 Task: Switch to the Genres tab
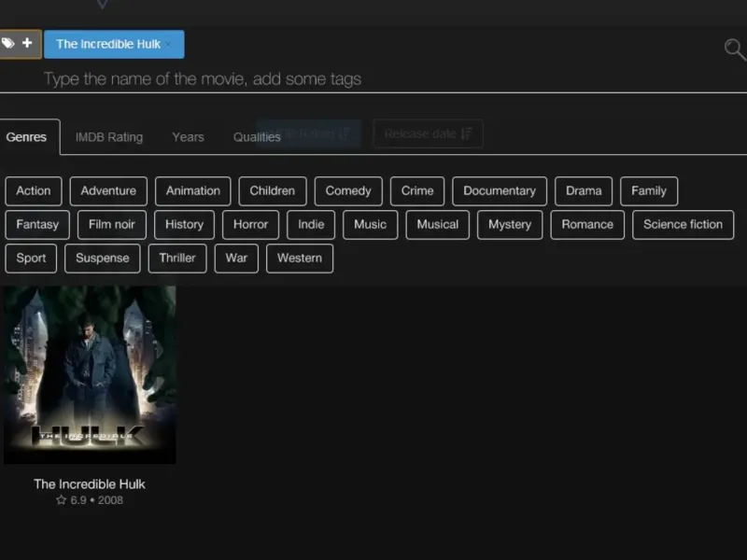coord(26,137)
